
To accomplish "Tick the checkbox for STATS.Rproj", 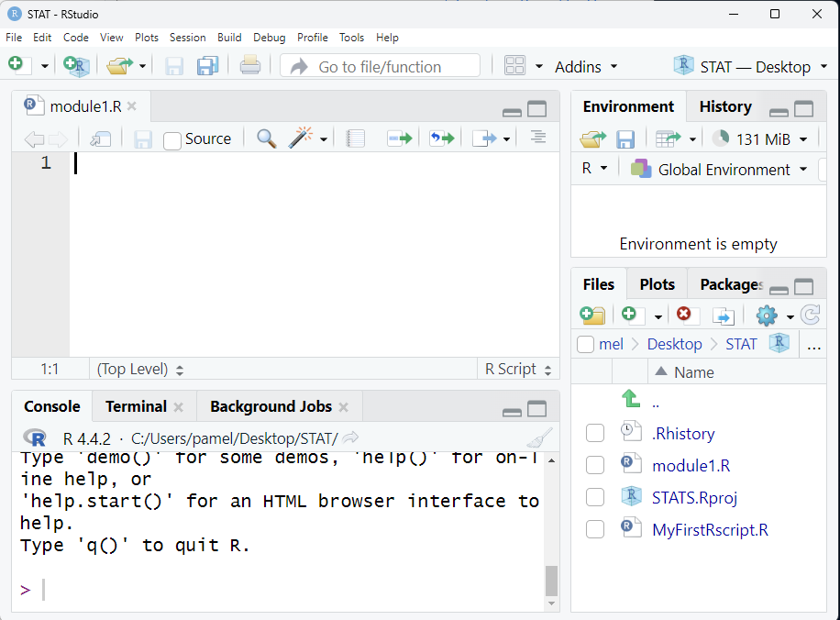I will (x=594, y=497).
